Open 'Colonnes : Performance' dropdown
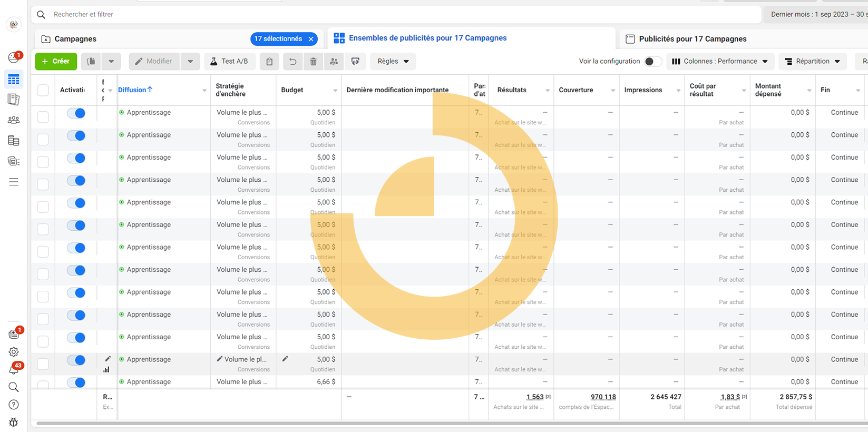Screen dimensions: 868x432 click(x=720, y=62)
